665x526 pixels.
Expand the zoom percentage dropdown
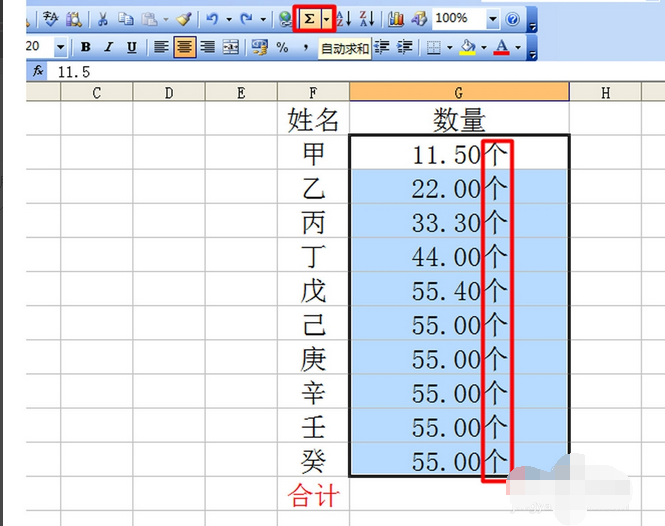coord(492,19)
